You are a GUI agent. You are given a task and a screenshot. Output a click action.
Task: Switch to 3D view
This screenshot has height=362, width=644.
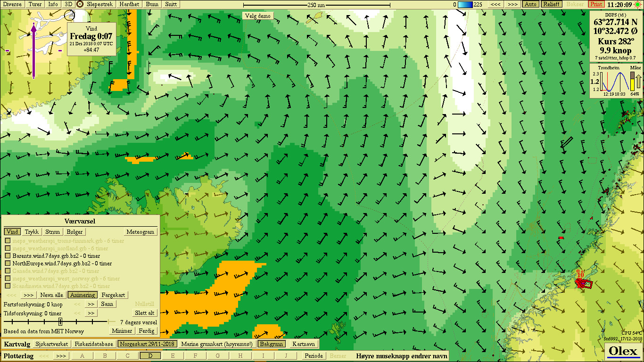[68, 4]
